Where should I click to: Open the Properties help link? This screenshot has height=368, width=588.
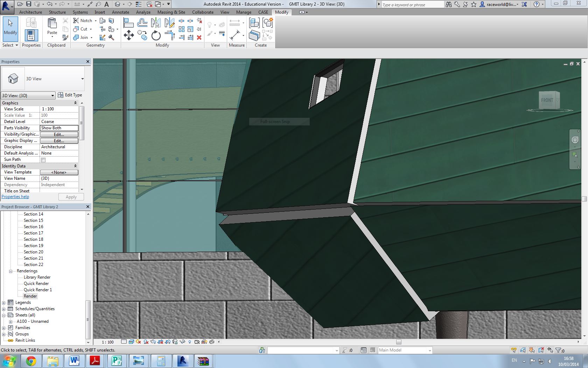coord(15,197)
